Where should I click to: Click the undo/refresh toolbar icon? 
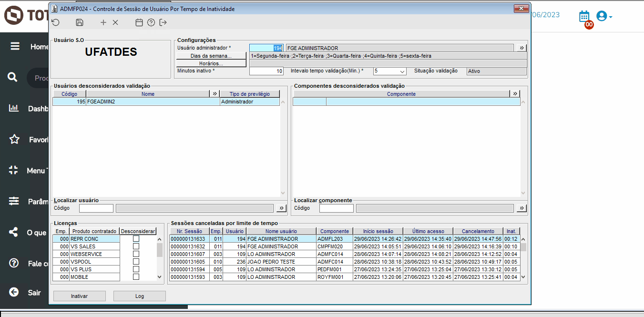(x=56, y=22)
